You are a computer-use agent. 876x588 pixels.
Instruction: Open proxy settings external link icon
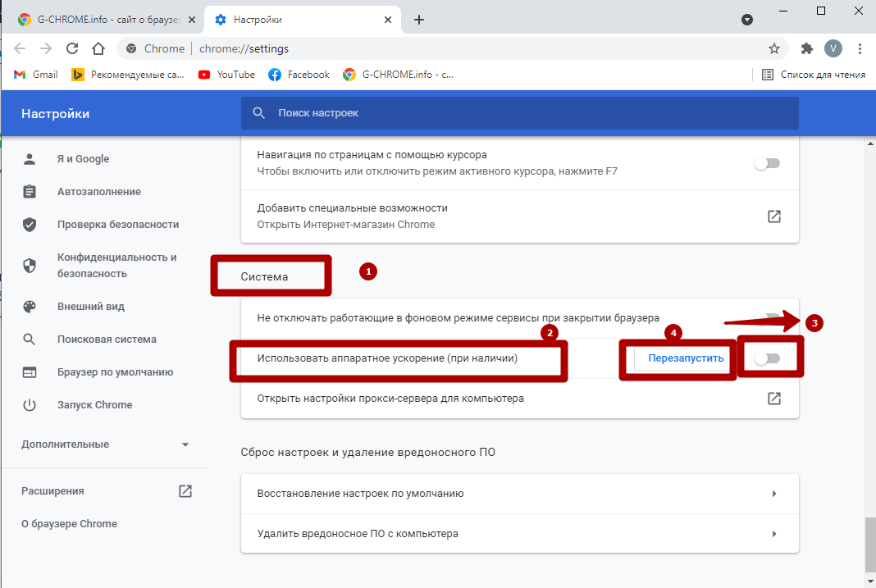click(x=773, y=398)
